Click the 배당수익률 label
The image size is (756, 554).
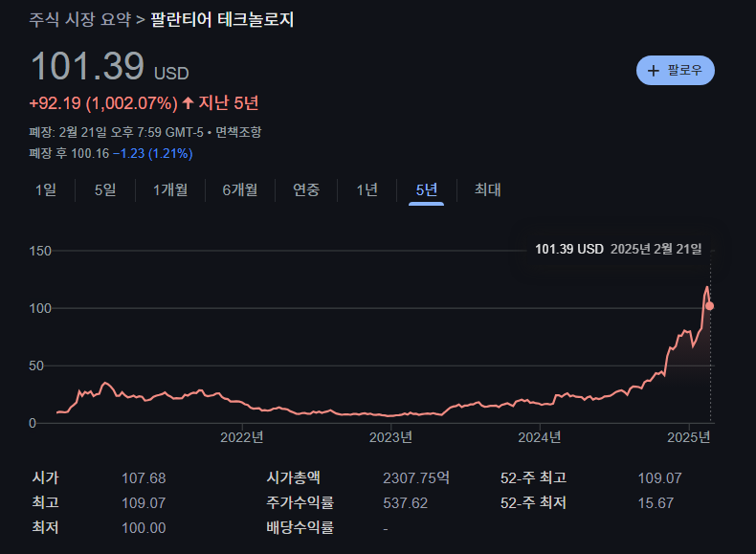click(300, 527)
